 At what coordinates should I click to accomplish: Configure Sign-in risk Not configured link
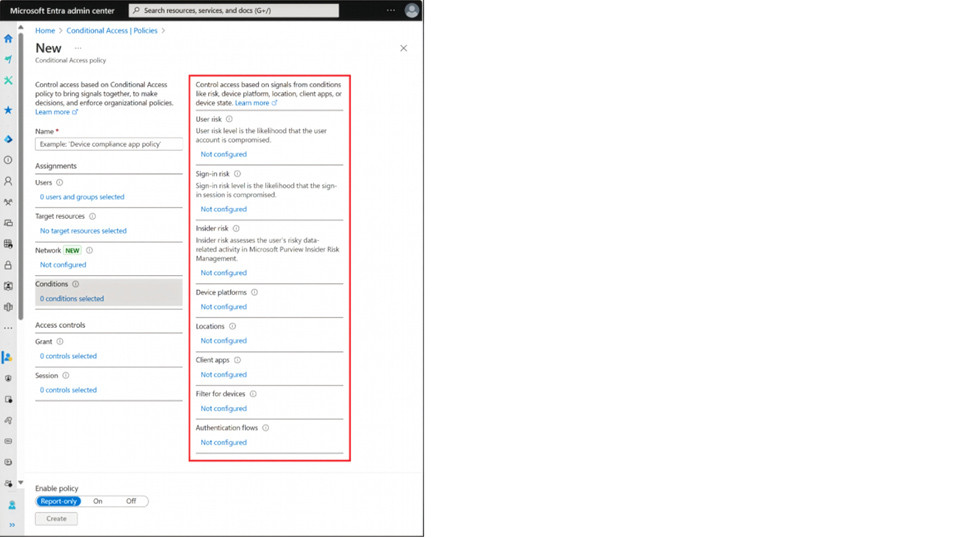tap(224, 209)
